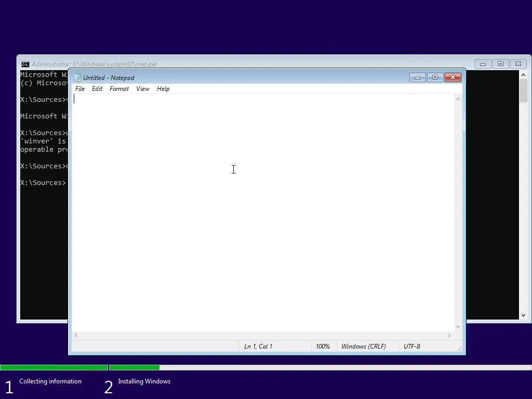Click the 'Untitled - Notepad' title bar text
The width and height of the screenshot is (532, 399).
[109, 78]
